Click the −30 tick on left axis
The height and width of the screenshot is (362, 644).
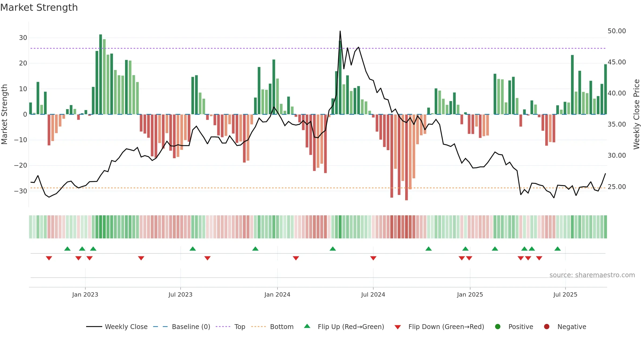tap(21, 191)
